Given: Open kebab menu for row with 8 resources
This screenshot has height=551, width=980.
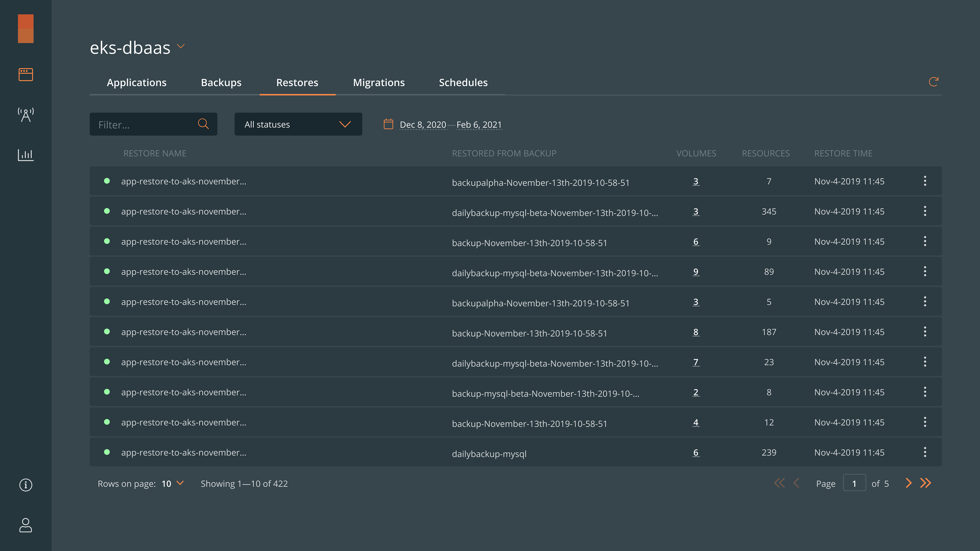Looking at the screenshot, I should 925,391.
